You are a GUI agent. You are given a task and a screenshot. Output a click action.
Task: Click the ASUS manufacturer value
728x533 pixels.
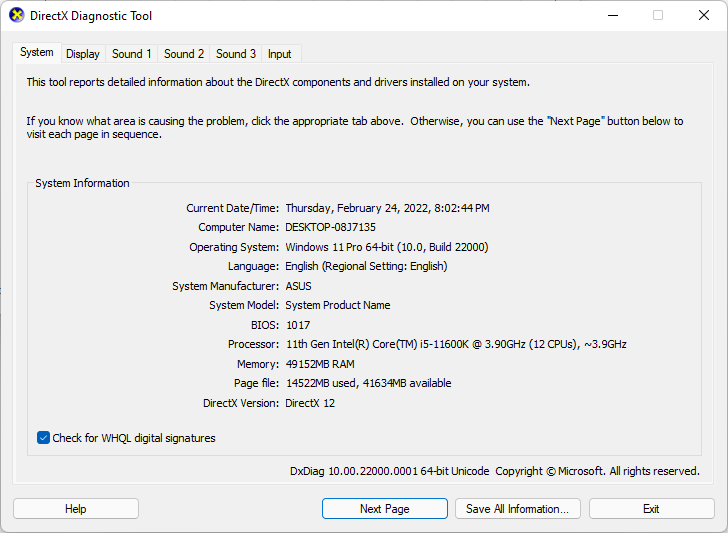coord(298,286)
